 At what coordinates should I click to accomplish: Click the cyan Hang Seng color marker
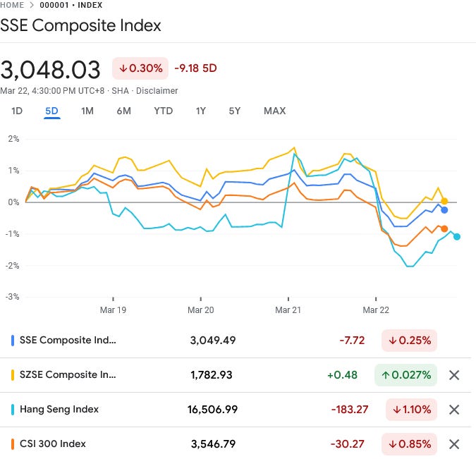(x=13, y=410)
